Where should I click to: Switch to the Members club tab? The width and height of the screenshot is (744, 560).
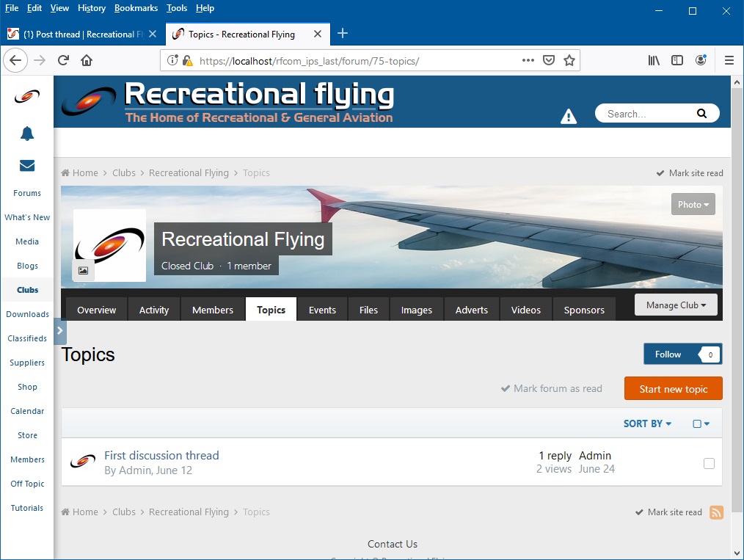pyautogui.click(x=213, y=310)
